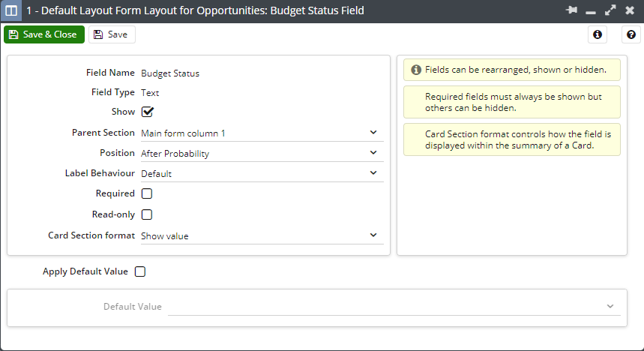
Task: Enable the Required checkbox
Action: point(147,193)
